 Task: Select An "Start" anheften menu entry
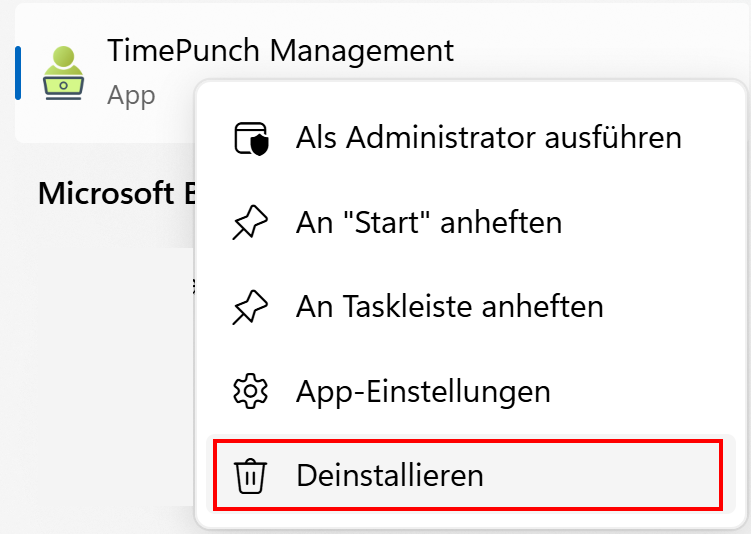pyautogui.click(x=428, y=222)
